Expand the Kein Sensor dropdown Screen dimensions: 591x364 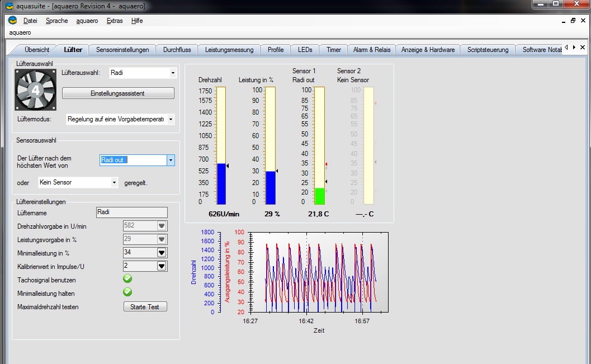point(115,182)
